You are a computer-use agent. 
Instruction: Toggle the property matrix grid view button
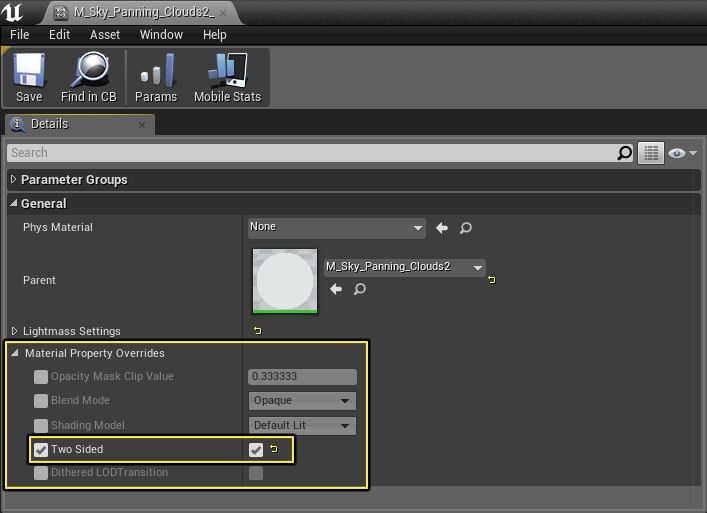pyautogui.click(x=652, y=153)
